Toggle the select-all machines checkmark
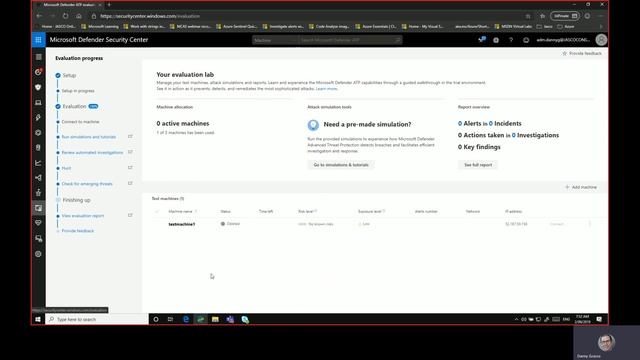Viewport: 640px width, 360px height. click(157, 211)
